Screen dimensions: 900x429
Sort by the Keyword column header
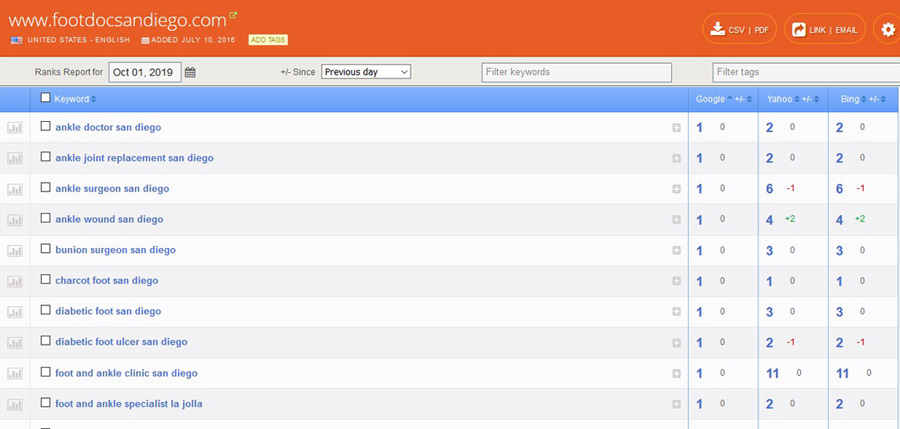(72, 99)
